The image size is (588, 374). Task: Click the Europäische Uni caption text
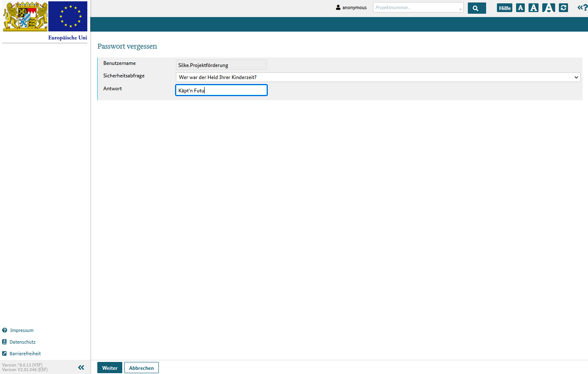tap(68, 37)
